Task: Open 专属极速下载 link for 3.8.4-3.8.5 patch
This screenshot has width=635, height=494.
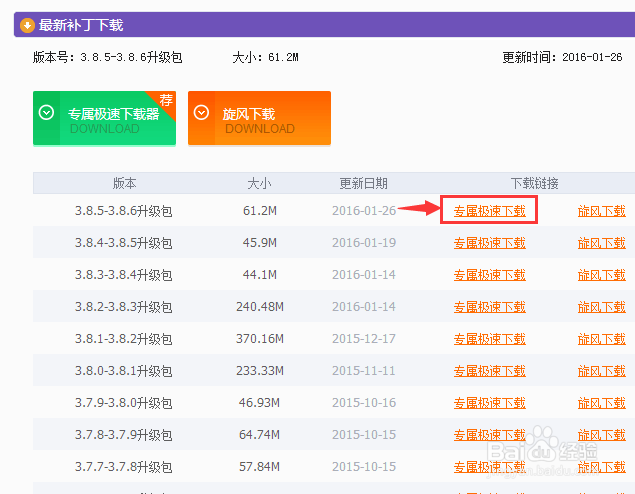Action: pos(490,243)
